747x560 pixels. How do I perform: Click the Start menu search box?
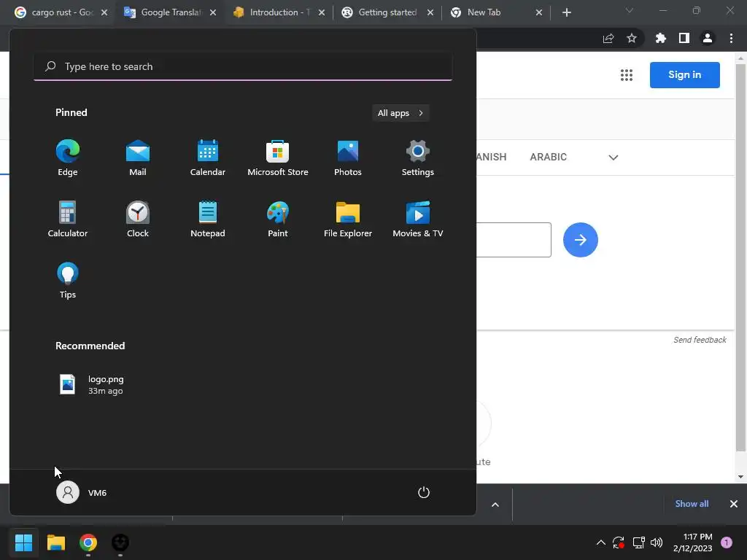click(x=243, y=66)
